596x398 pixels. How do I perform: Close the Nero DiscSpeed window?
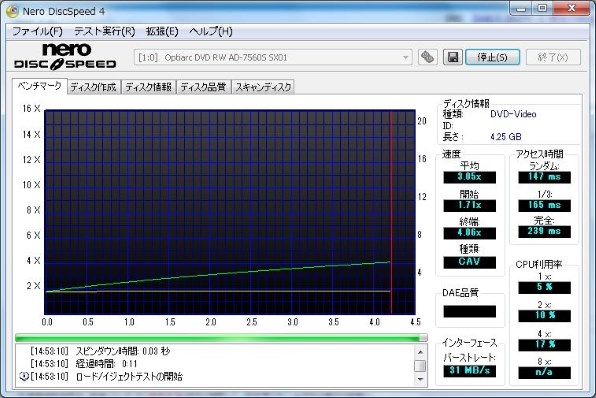click(x=571, y=9)
